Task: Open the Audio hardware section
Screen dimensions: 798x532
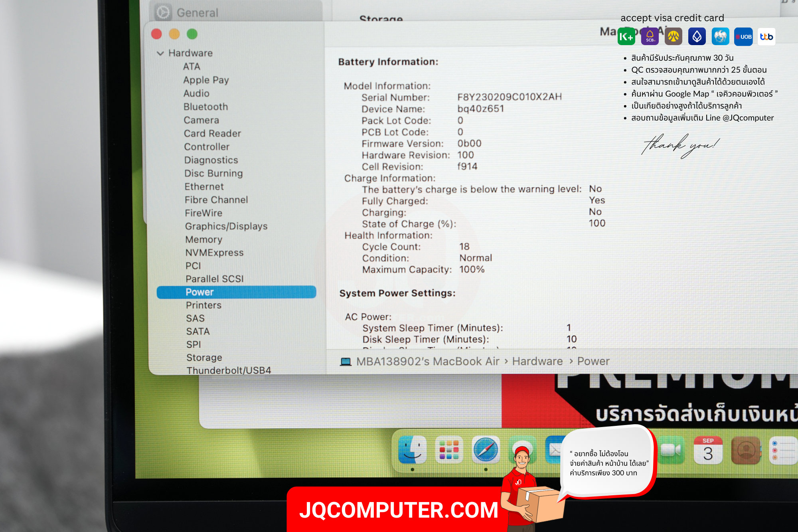Action: tap(196, 93)
